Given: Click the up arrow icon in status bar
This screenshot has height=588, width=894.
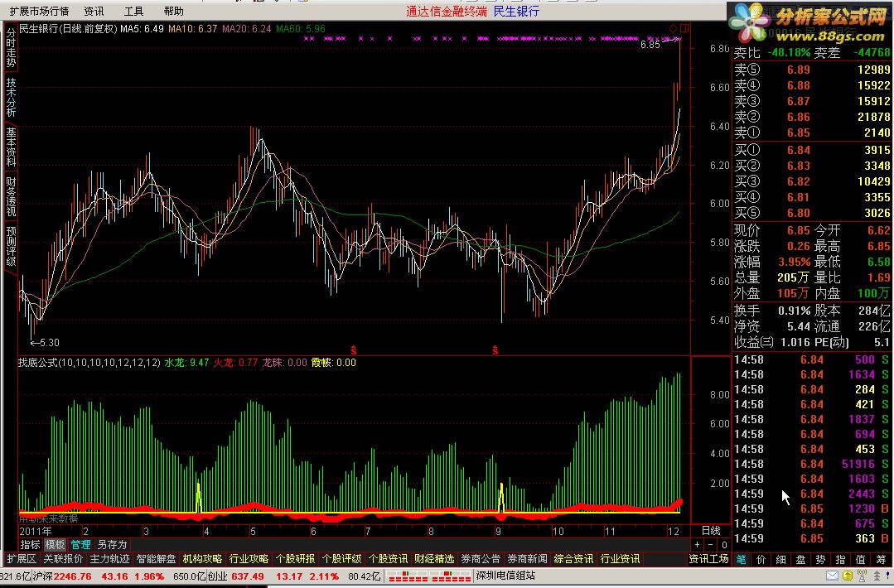Looking at the screenshot, I should (x=877, y=576).
